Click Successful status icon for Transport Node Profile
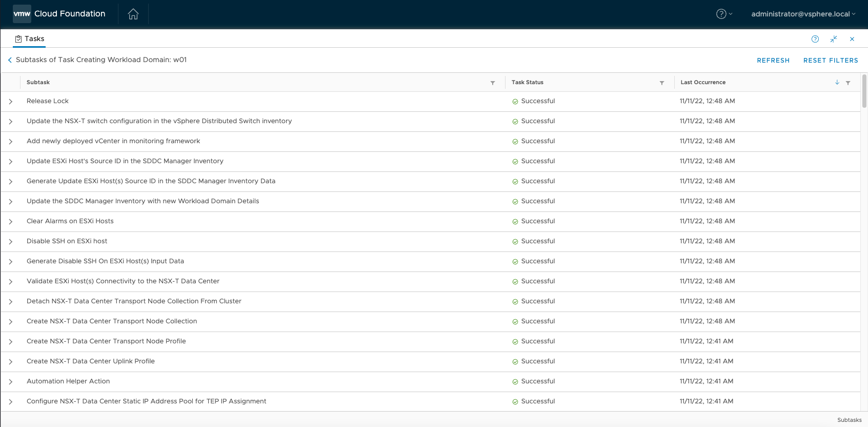Image resolution: width=868 pixels, height=427 pixels. point(515,342)
